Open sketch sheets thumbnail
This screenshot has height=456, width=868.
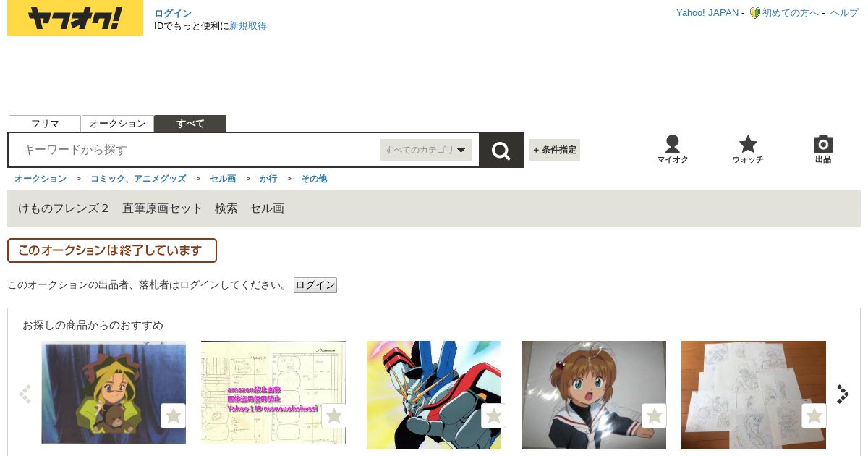click(x=754, y=395)
